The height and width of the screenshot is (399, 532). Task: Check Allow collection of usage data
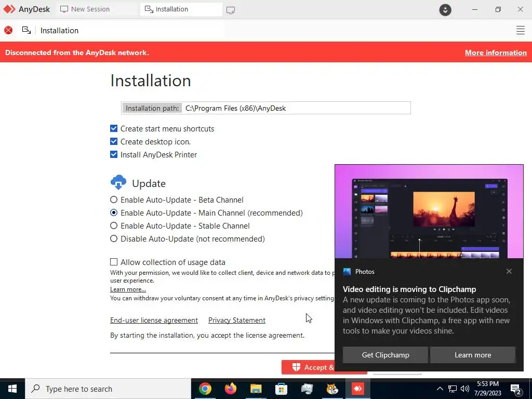(x=114, y=262)
